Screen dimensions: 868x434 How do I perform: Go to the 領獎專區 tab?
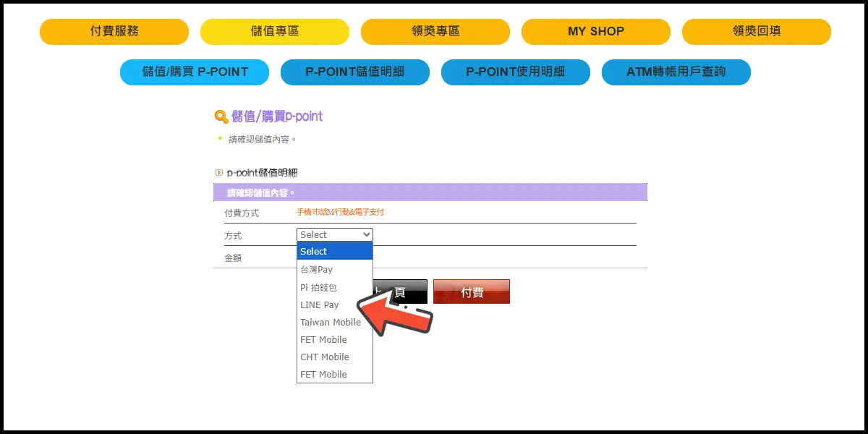tap(435, 32)
